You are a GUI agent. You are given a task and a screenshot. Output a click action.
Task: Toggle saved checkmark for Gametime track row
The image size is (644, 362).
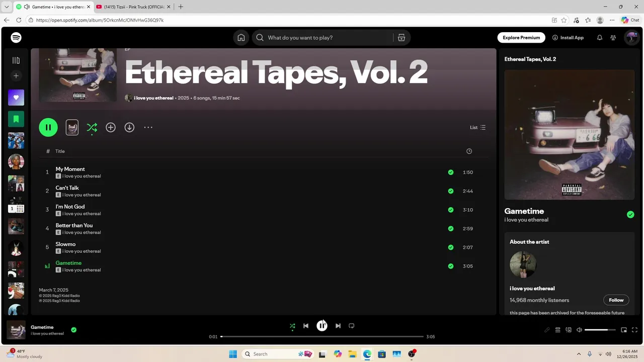coord(451,266)
